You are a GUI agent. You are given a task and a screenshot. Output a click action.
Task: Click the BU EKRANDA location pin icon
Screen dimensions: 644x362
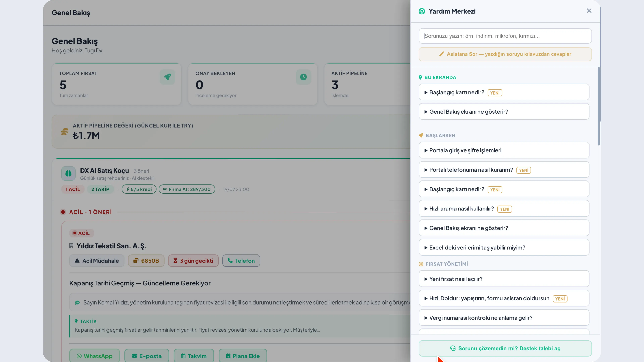tap(420, 77)
